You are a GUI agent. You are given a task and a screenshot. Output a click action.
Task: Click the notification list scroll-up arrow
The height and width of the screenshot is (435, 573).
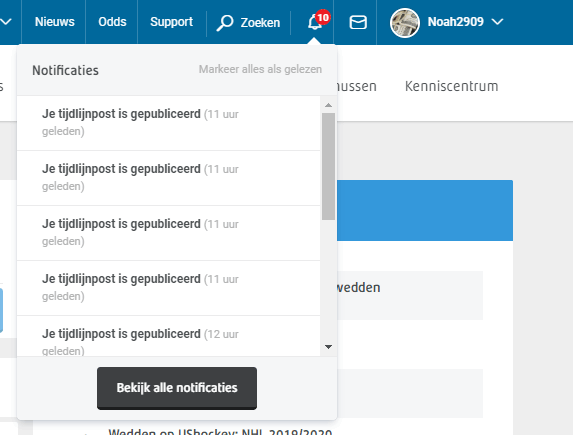pyautogui.click(x=328, y=105)
